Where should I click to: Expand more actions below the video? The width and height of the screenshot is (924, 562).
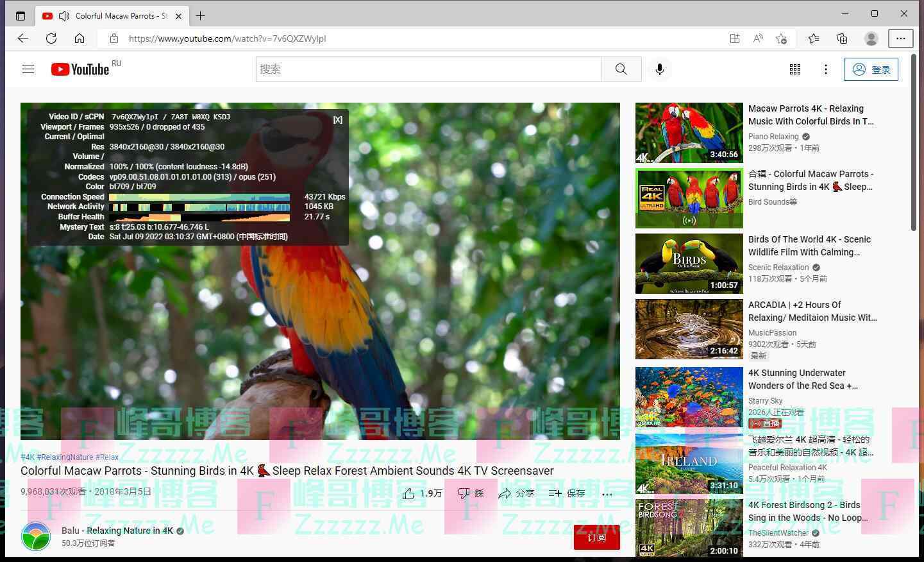click(x=607, y=493)
